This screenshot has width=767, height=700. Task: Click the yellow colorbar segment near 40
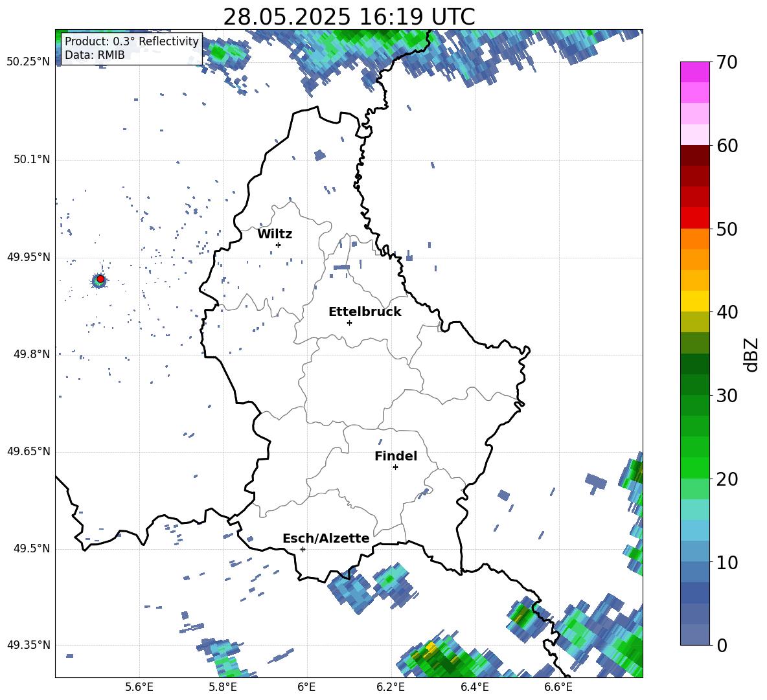694,302
